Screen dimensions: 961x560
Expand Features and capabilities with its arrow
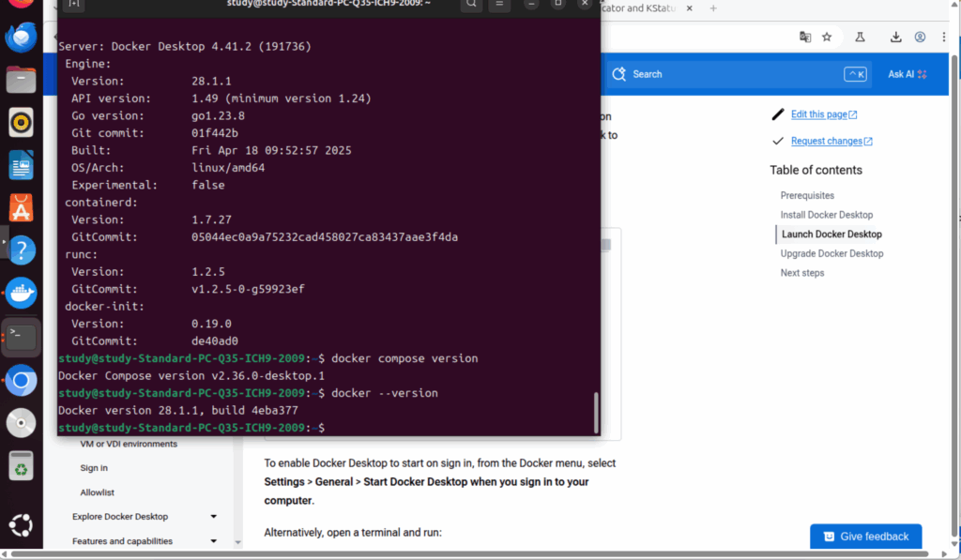click(x=213, y=541)
